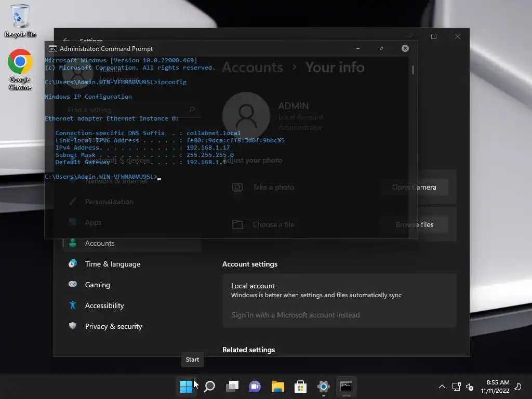The image size is (532, 399).
Task: Open Task View from the taskbar
Action: pyautogui.click(x=232, y=387)
